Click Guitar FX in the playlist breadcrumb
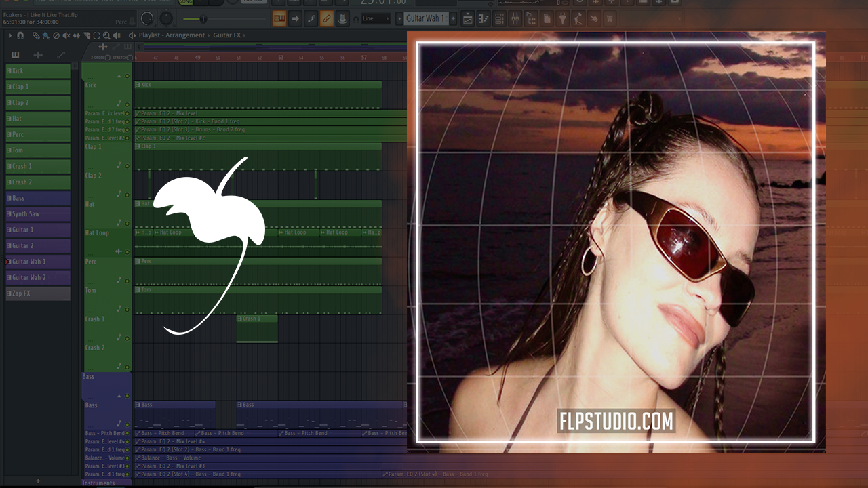Screen dimensions: 868x488 point(227,35)
